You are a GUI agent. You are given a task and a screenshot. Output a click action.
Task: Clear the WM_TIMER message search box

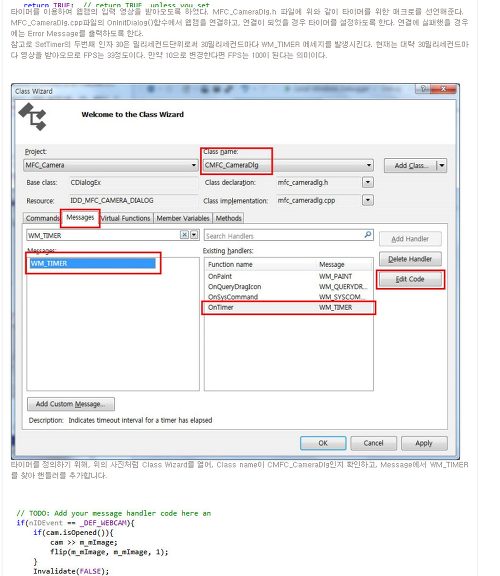coord(184,235)
